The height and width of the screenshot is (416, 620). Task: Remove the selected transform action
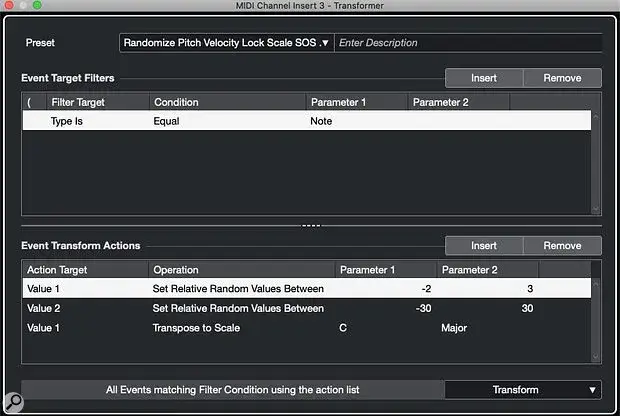[x=562, y=246]
